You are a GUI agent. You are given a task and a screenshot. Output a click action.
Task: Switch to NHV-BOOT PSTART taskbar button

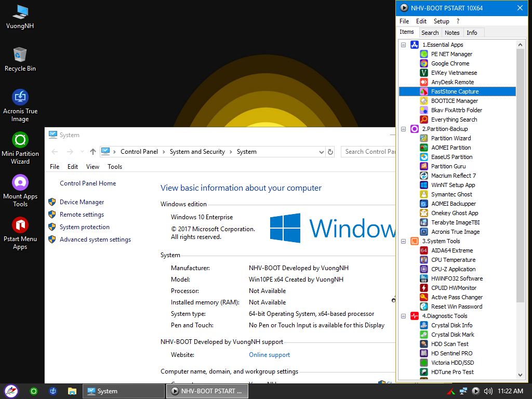[207, 391]
